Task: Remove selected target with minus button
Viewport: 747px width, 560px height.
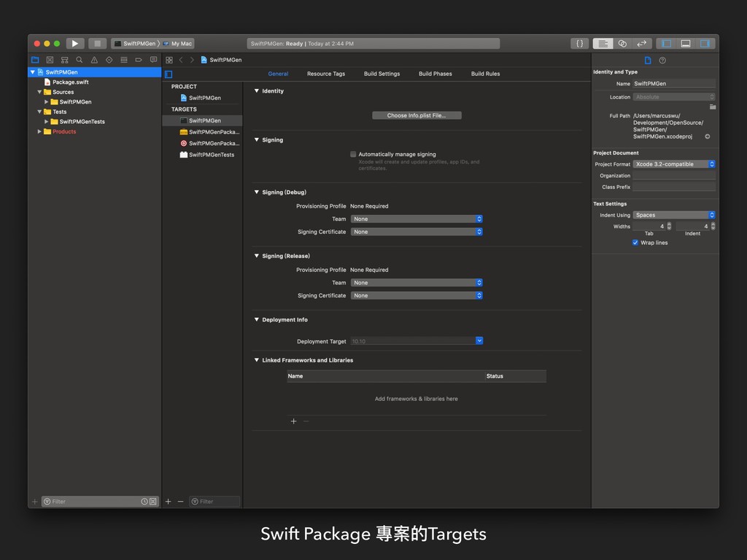Action: pyautogui.click(x=181, y=502)
